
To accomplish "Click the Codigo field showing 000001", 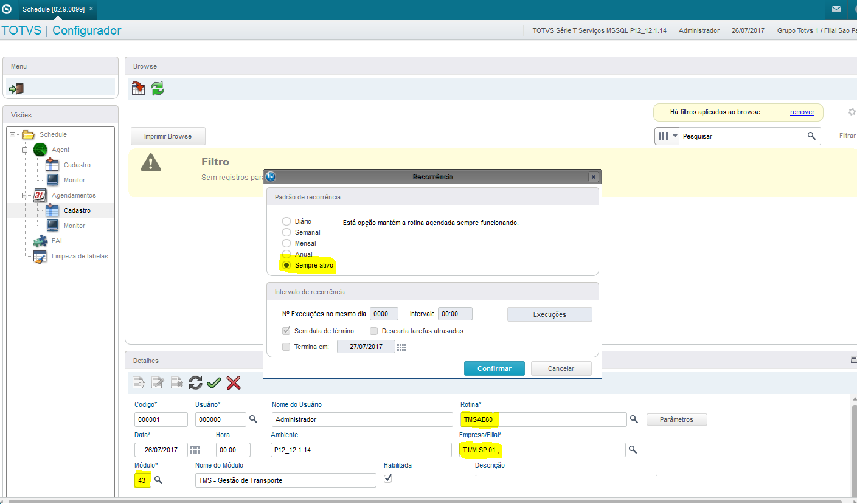I will tap(161, 419).
